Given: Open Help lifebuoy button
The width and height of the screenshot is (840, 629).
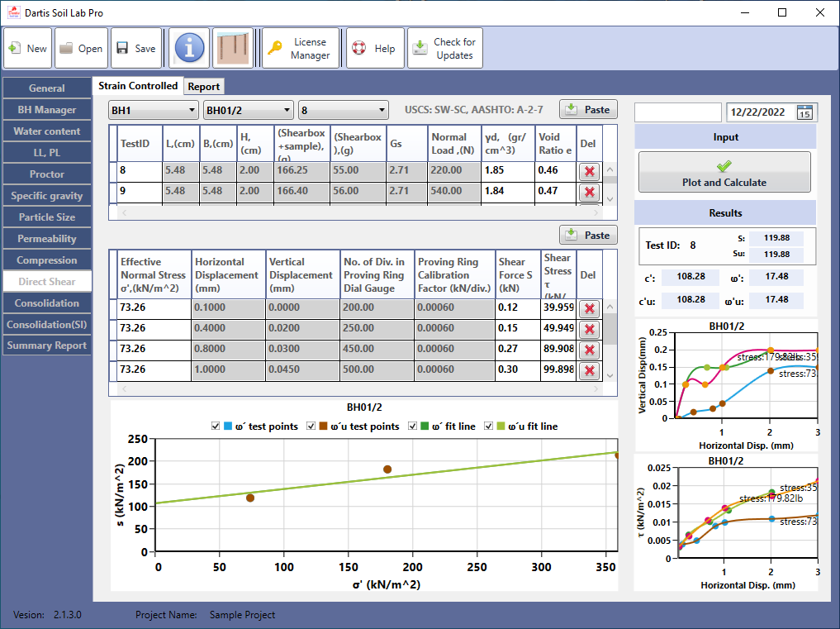Looking at the screenshot, I should click(x=375, y=48).
